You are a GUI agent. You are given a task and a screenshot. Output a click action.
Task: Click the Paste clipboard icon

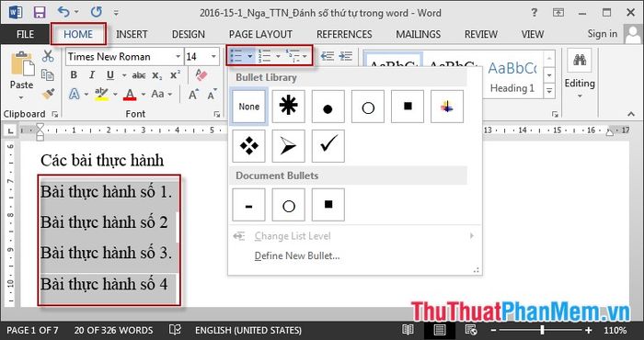pyautogui.click(x=22, y=64)
